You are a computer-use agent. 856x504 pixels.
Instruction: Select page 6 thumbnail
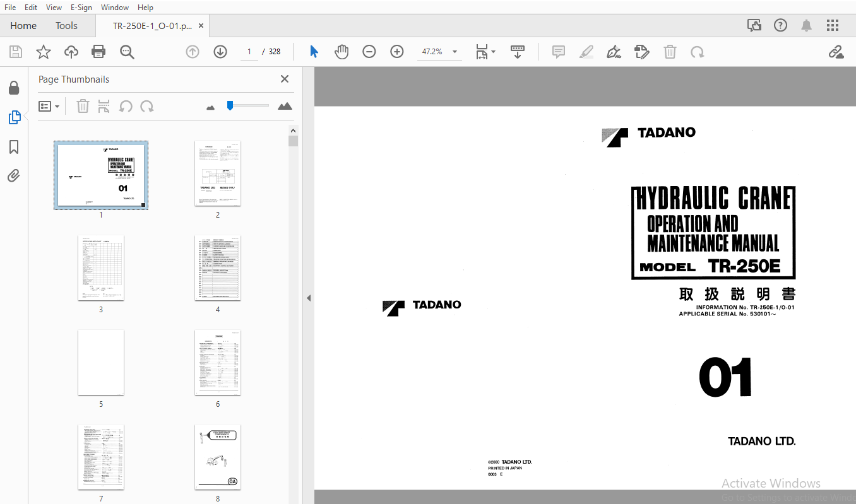point(218,363)
